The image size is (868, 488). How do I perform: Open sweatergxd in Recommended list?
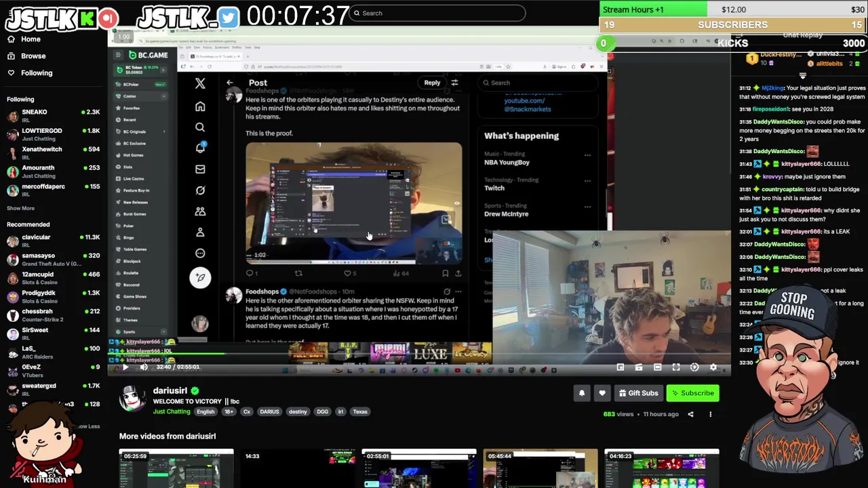coord(53,389)
